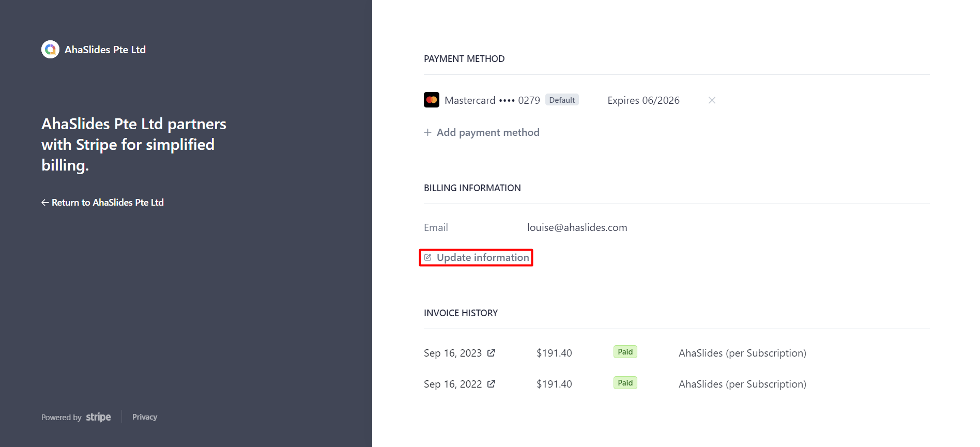Viewport: 980px width, 447px height.
Task: Click the plus icon for adding payment
Action: tap(427, 132)
